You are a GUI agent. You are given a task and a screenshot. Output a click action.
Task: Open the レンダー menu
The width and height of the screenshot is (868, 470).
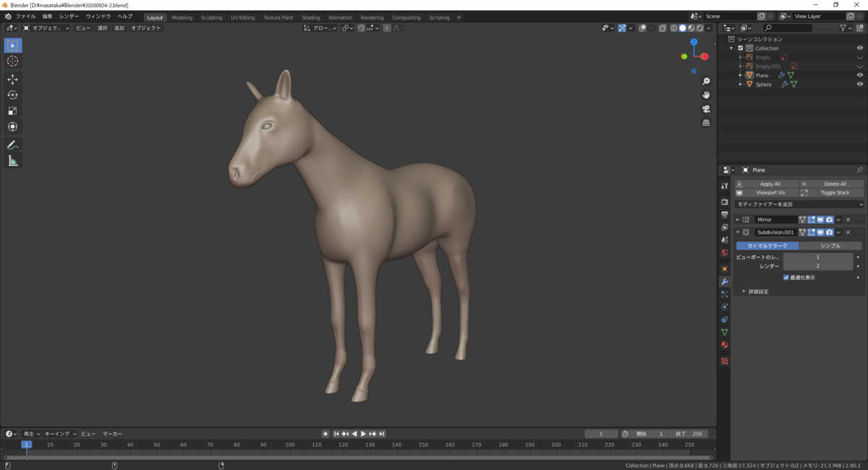point(69,17)
